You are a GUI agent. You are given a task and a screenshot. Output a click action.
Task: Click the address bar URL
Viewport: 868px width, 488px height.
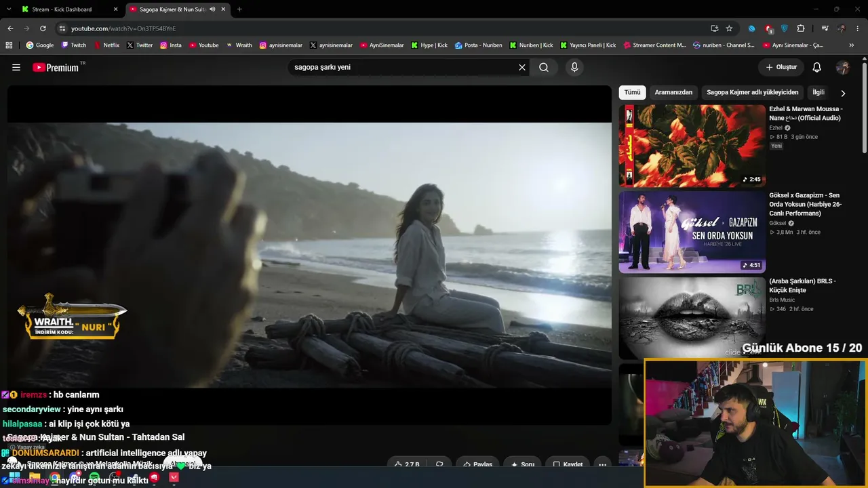pos(123,28)
